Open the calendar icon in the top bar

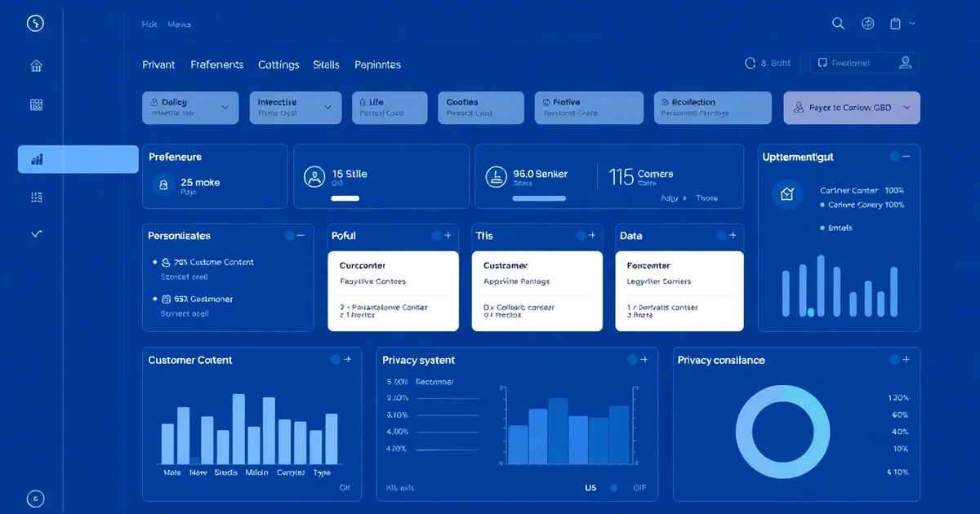click(894, 23)
